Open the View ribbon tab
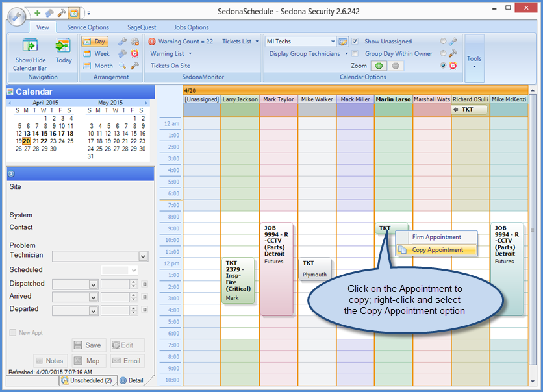 point(43,27)
